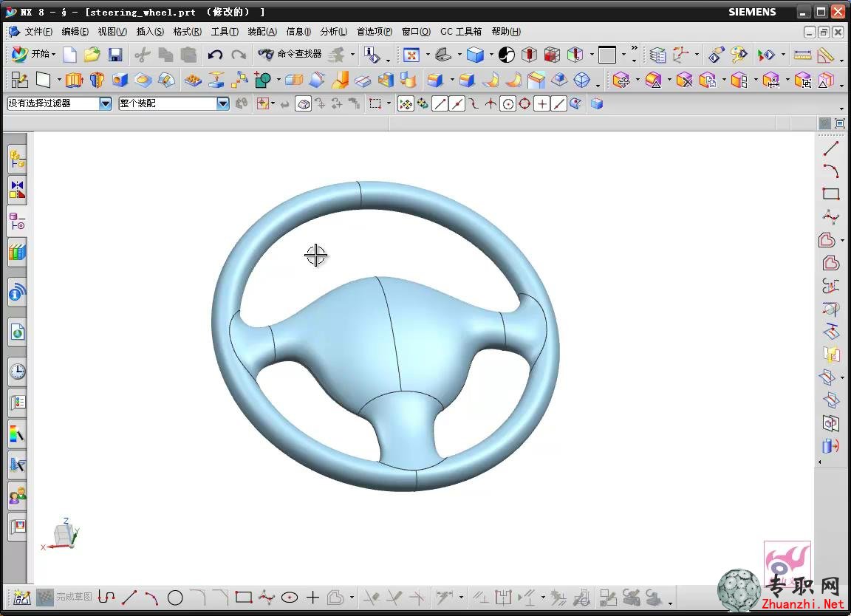Click the New file icon

tap(70, 54)
